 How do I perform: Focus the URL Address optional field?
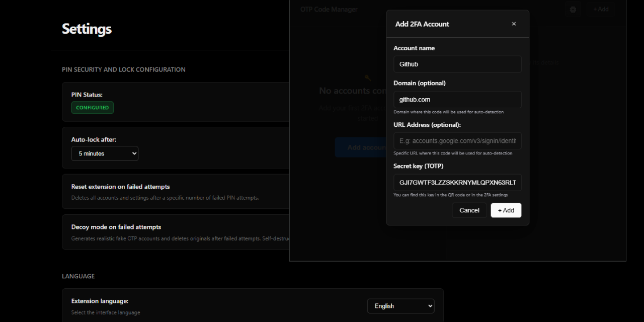pos(457,141)
